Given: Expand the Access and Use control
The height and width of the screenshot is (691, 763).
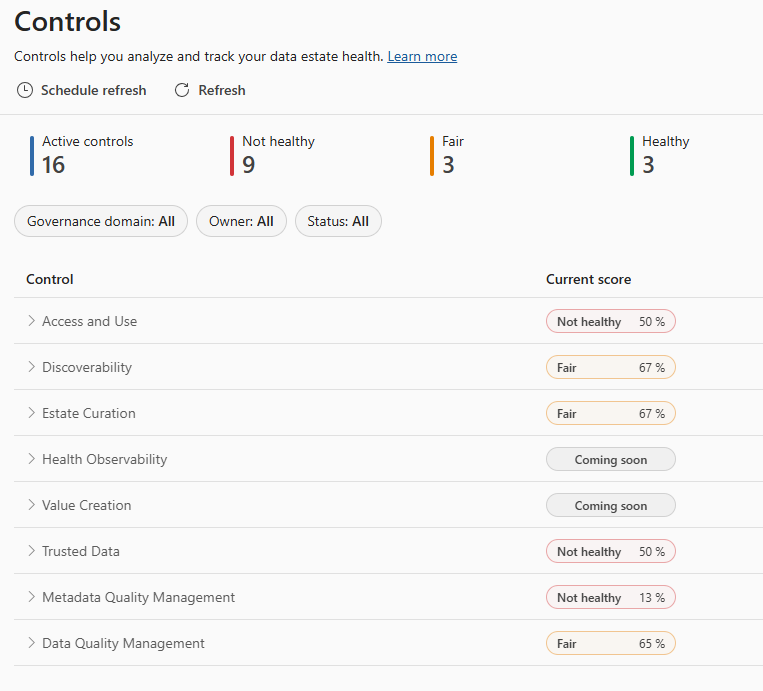Looking at the screenshot, I should point(32,321).
